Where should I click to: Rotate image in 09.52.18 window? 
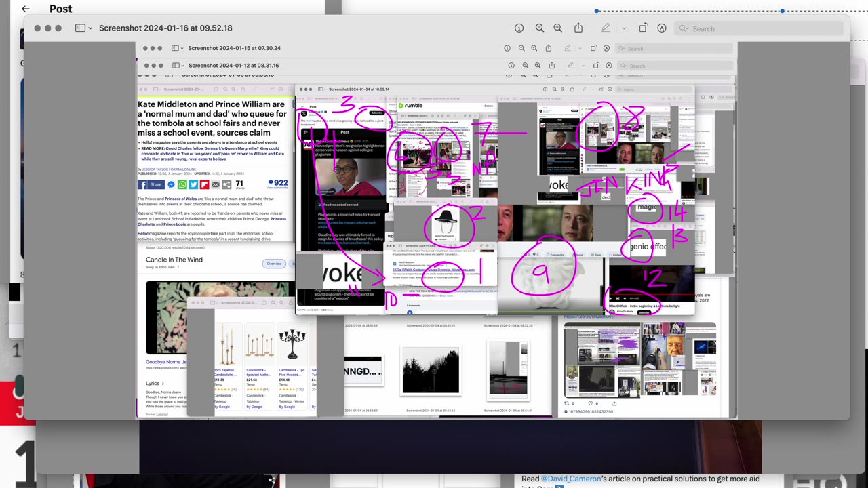point(643,28)
